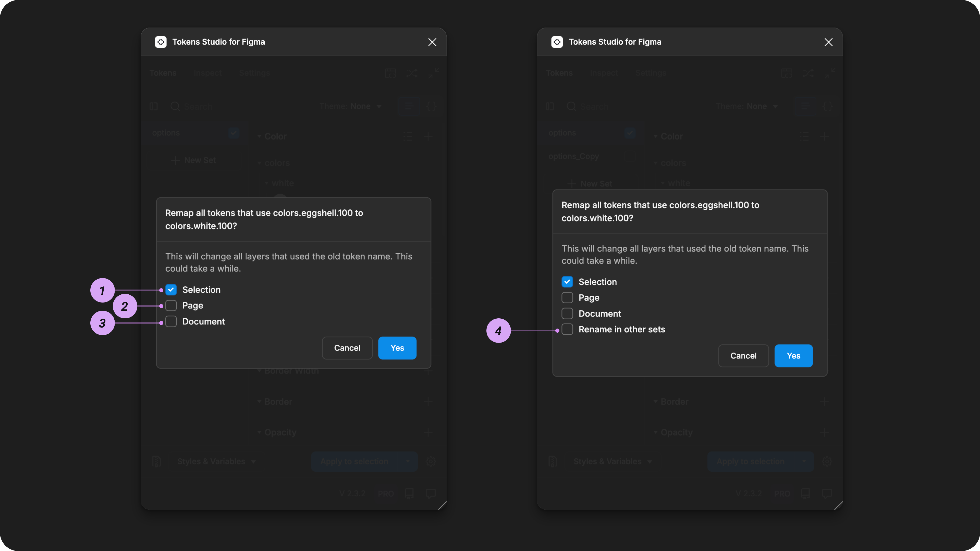Toggle Selection checkbox in left dialog
980x551 pixels.
[171, 290]
